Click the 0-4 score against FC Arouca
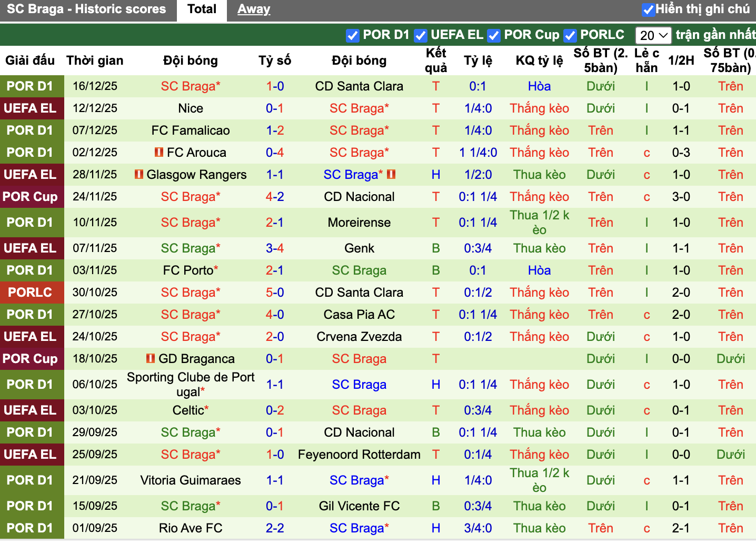Viewport: 756px width, 544px height. [x=275, y=153]
